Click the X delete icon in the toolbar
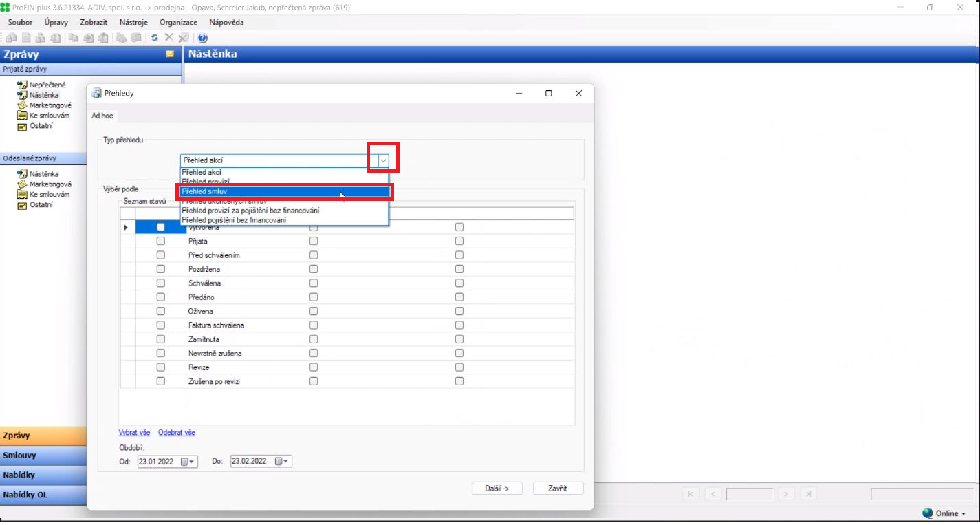 click(168, 38)
